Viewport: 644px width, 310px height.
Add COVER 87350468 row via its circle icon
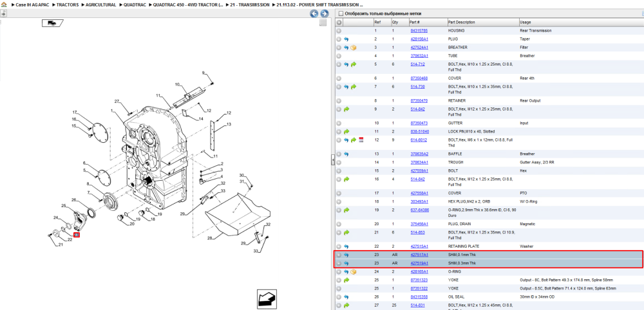click(x=339, y=78)
